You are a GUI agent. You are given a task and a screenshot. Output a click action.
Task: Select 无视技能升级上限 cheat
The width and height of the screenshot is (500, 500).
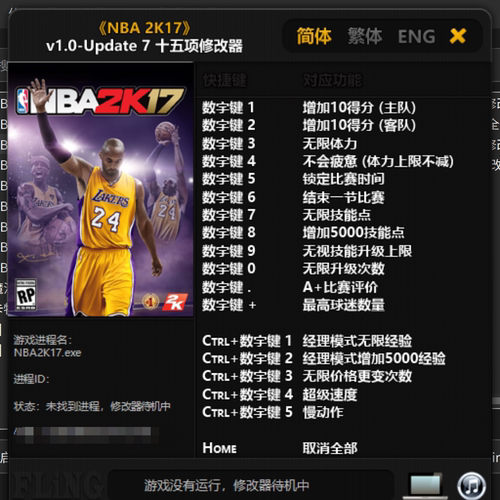[x=357, y=251]
